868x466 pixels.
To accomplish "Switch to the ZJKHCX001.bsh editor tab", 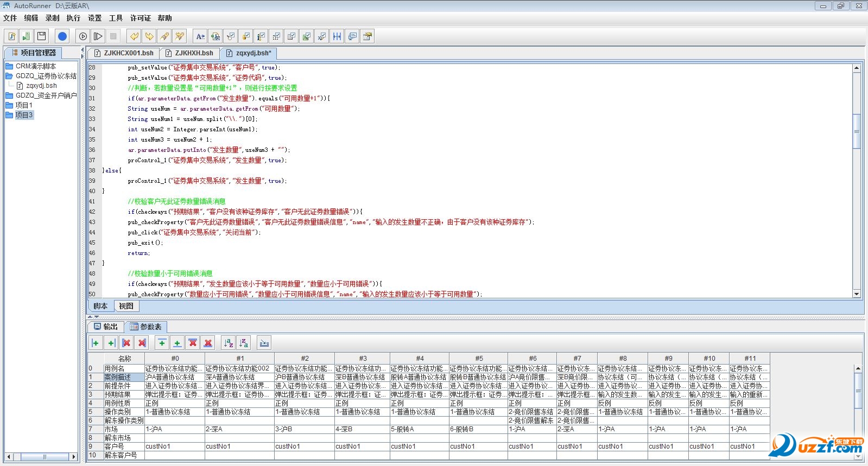I will point(124,53).
